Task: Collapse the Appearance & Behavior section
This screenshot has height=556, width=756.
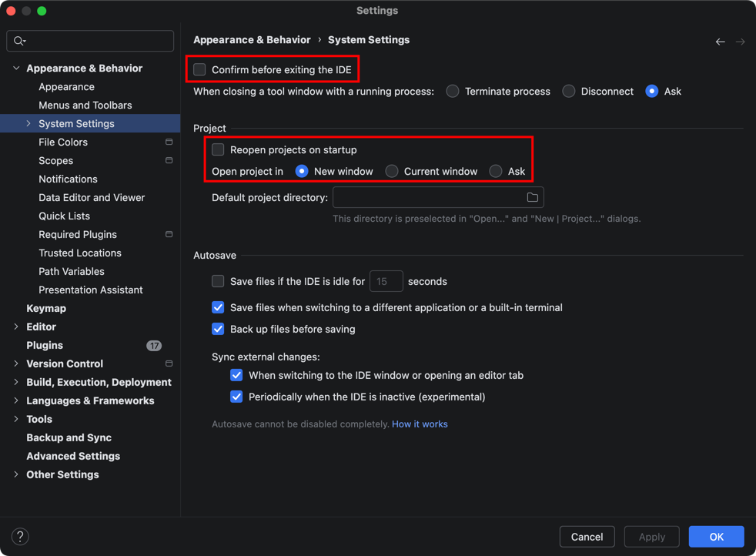Action: (x=16, y=69)
